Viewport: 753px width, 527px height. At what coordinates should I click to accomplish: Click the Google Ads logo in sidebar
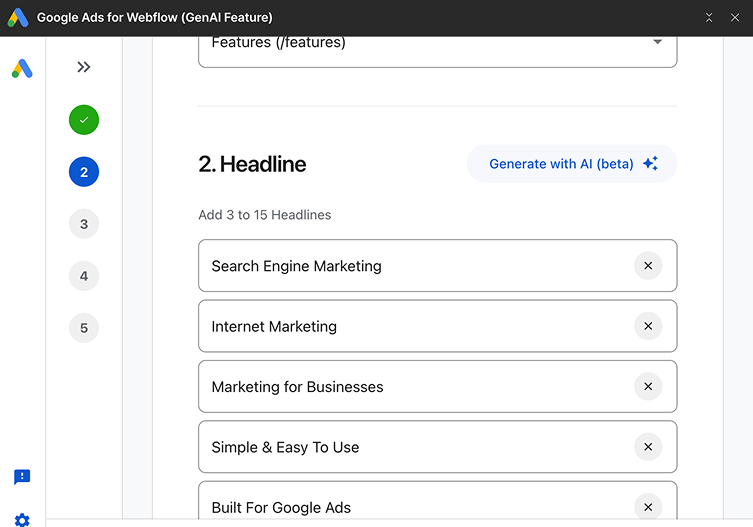click(22, 68)
